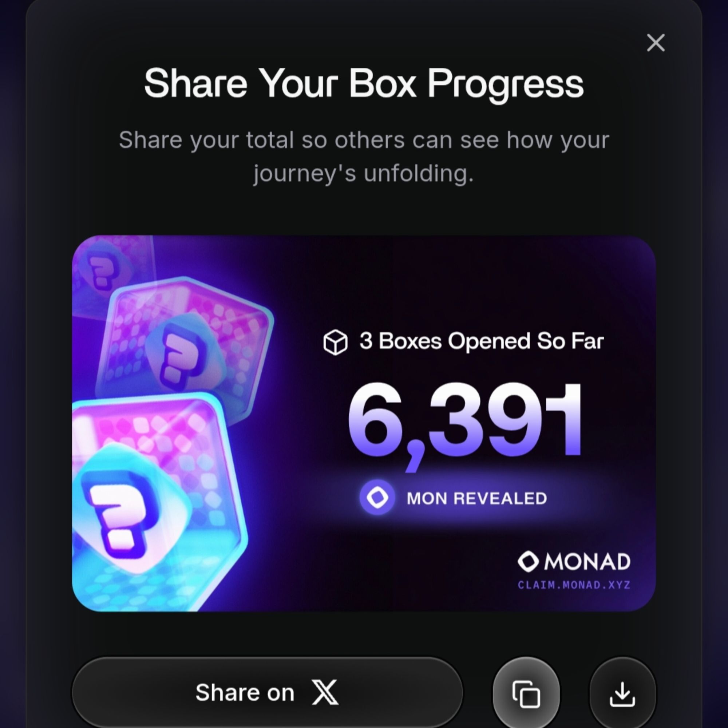Click the cube icon beside Boxes Opened
This screenshot has width=728, height=728.
click(x=335, y=342)
